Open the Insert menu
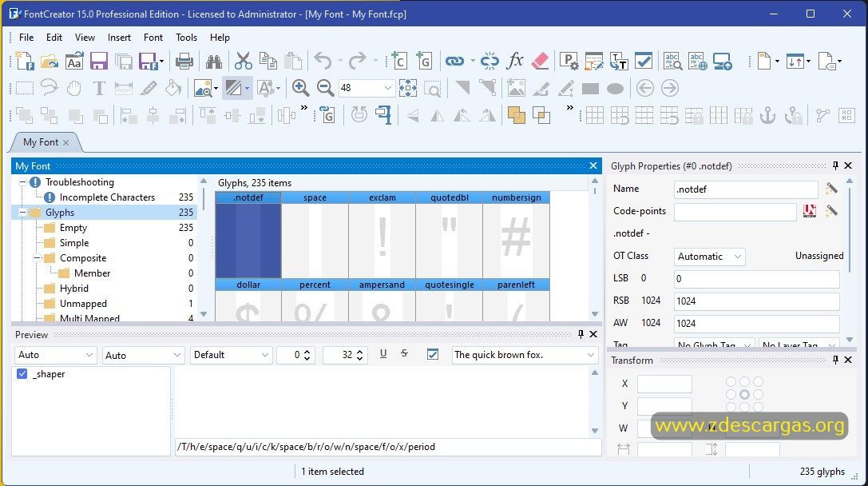Viewport: 868px width, 486px height. tap(119, 37)
